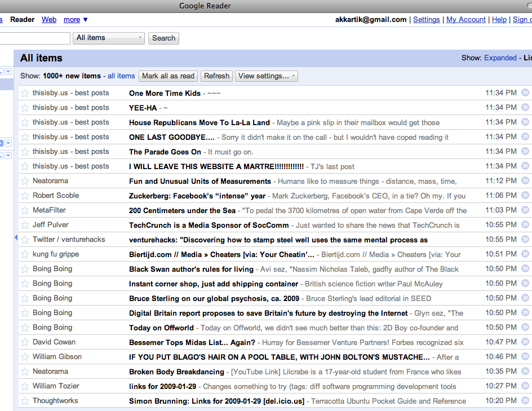532x411 pixels.
Task: Star the 'House Republicans Move To La-La Land' item
Action: 25,122
